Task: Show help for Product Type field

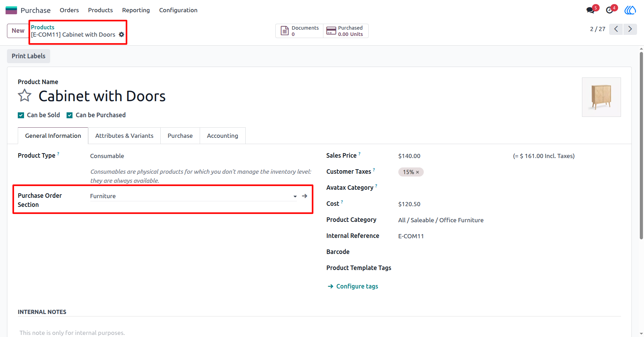Action: coord(58,153)
